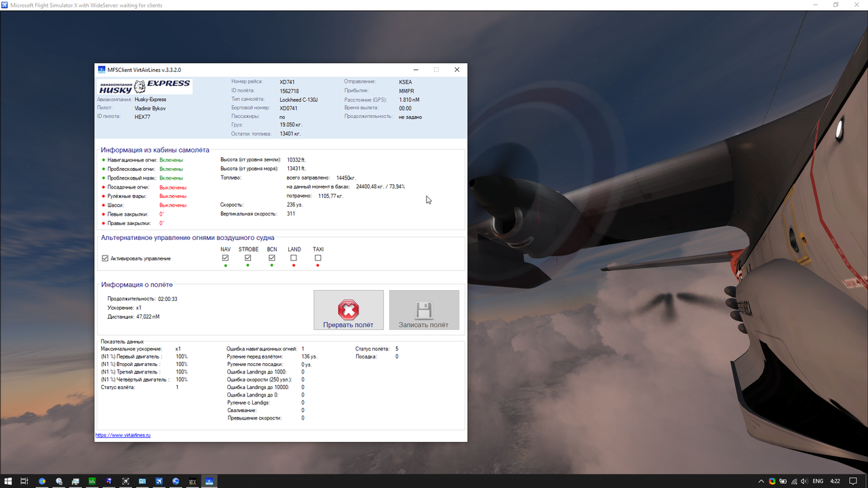Click pilot name Vladimir Bykov
Screen dimensions: 868x488
[150, 108]
